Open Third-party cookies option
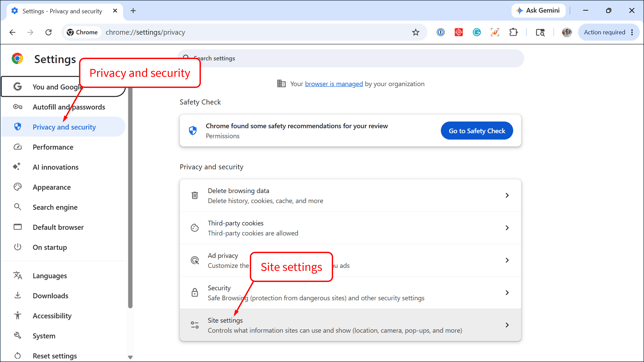 [350, 228]
